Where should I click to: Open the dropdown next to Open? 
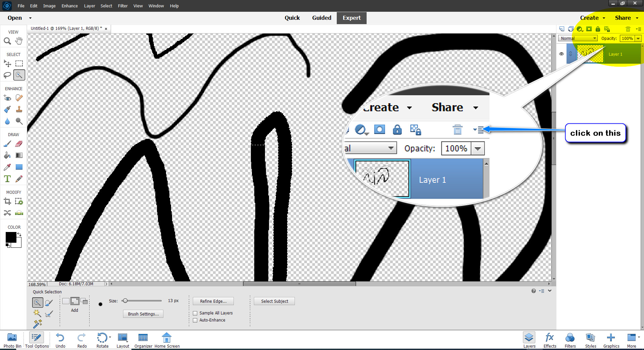click(30, 18)
